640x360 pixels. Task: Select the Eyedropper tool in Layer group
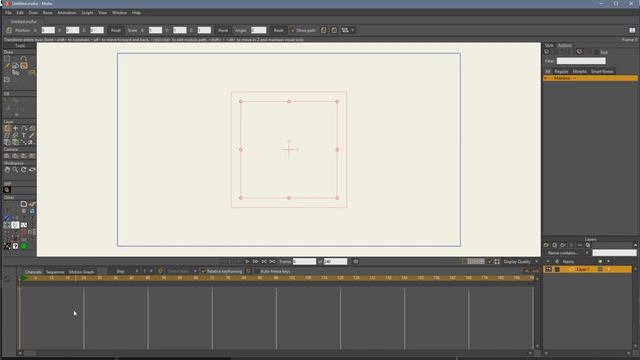click(32, 135)
